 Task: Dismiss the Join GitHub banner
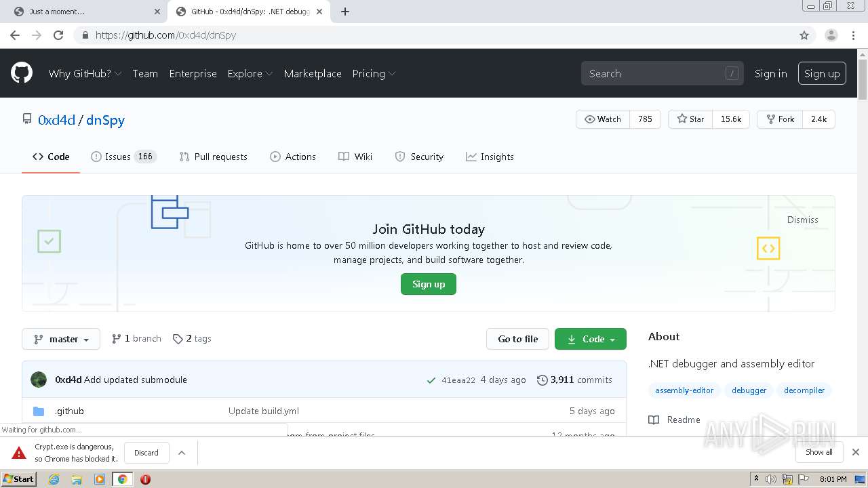click(x=803, y=220)
